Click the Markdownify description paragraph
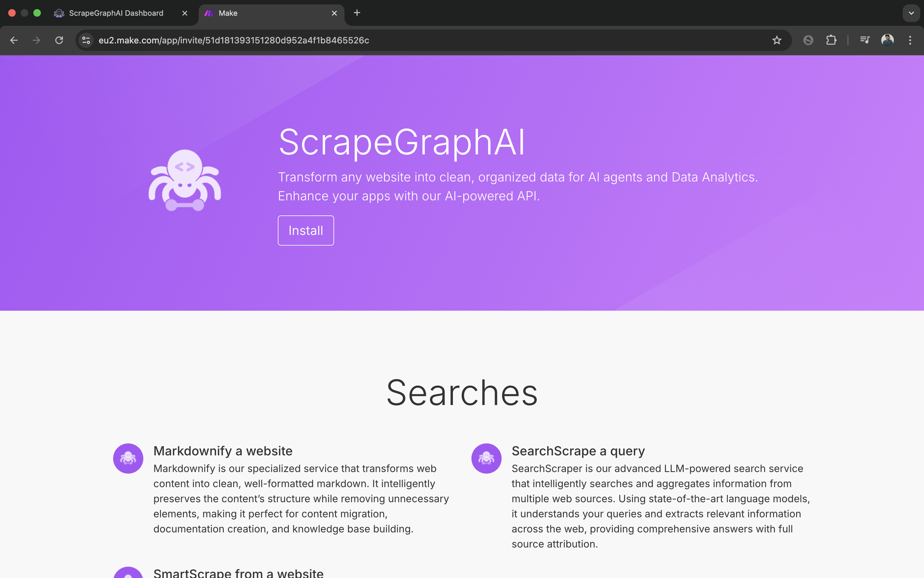Viewport: 924px width, 578px height. tap(301, 499)
